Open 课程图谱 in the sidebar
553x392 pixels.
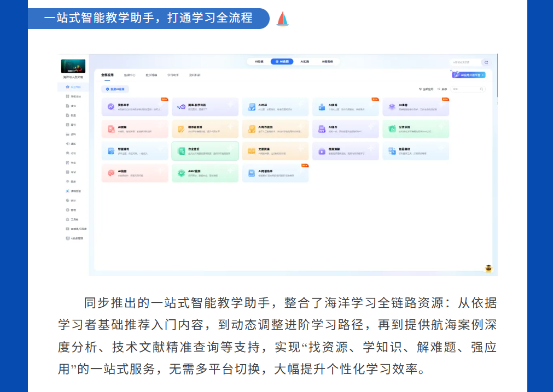73,191
